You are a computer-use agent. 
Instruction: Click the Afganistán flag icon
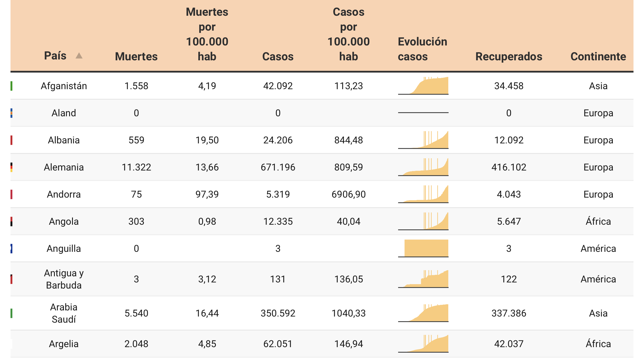(11, 86)
